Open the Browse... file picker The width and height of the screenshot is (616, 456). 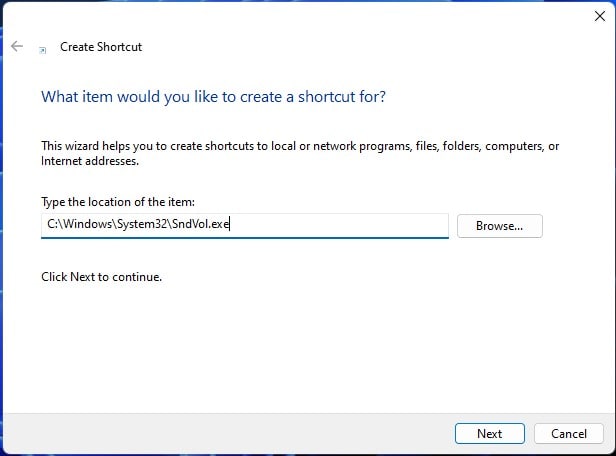coord(500,226)
